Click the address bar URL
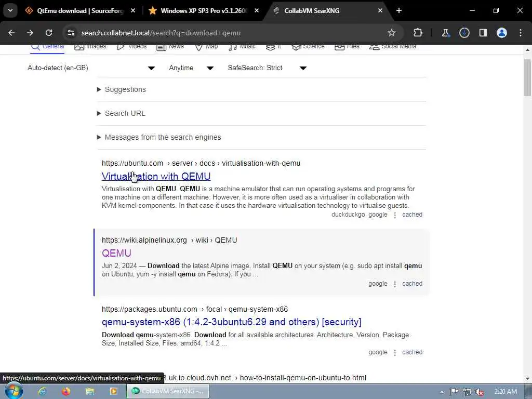The width and height of the screenshot is (532, 399). [x=161, y=33]
